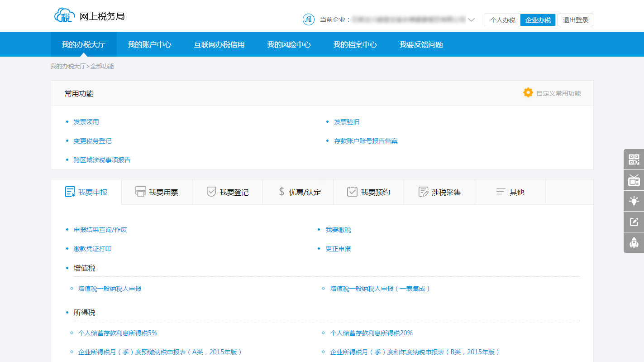Switch to 个人办税 mode
This screenshot has height=362, width=644.
tap(502, 20)
